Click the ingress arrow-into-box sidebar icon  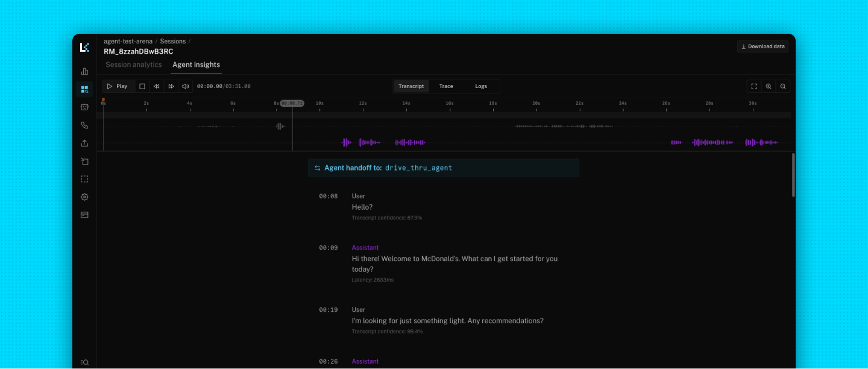pyautogui.click(x=84, y=161)
